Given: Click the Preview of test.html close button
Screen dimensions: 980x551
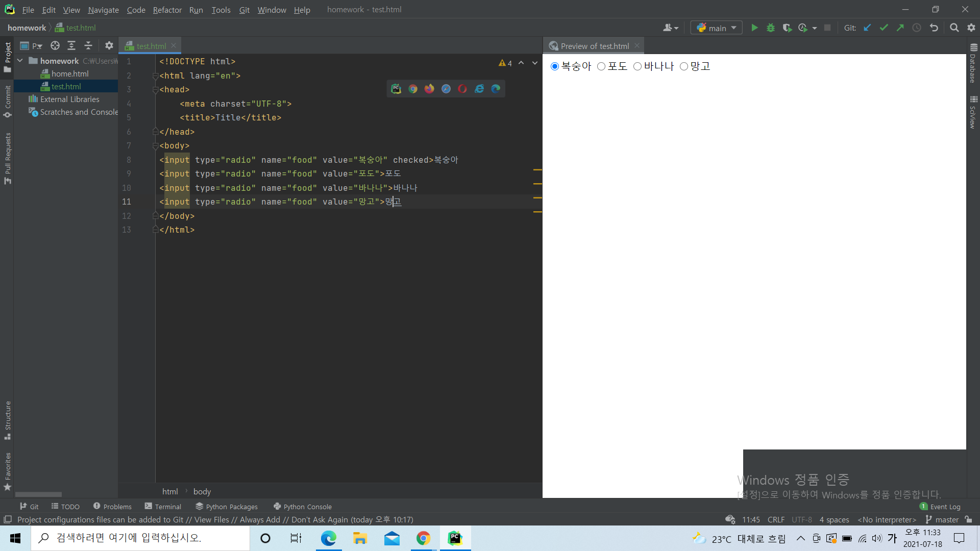Looking at the screenshot, I should click(x=636, y=46).
